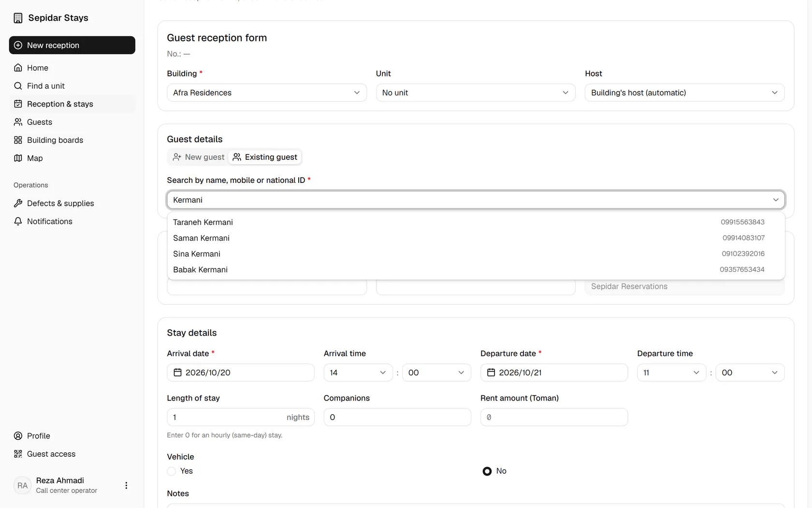Click the New reception button
This screenshot has width=812, height=508.
[72, 45]
